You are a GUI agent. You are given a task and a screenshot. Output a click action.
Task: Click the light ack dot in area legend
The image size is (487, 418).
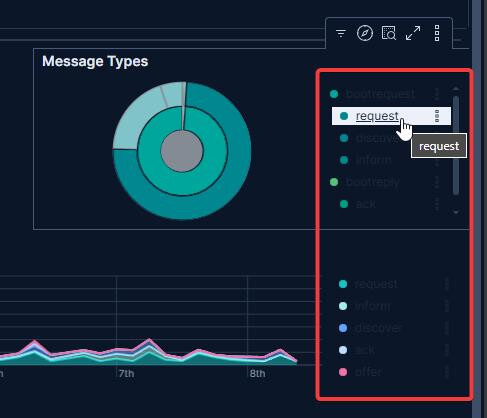(x=343, y=350)
